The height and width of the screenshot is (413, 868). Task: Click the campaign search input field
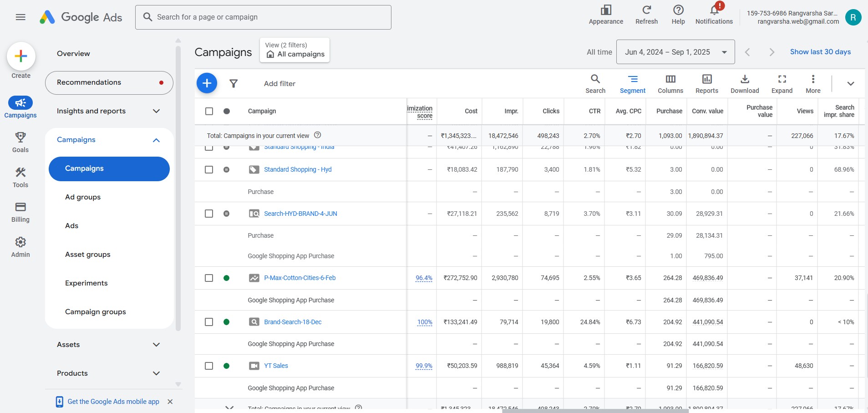263,17
